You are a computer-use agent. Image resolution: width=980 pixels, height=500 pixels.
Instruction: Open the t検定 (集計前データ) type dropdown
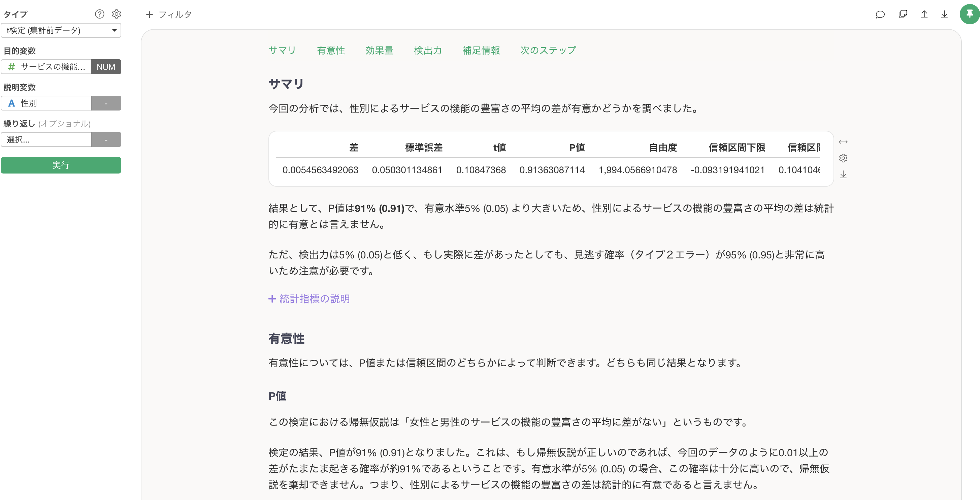pos(61,30)
